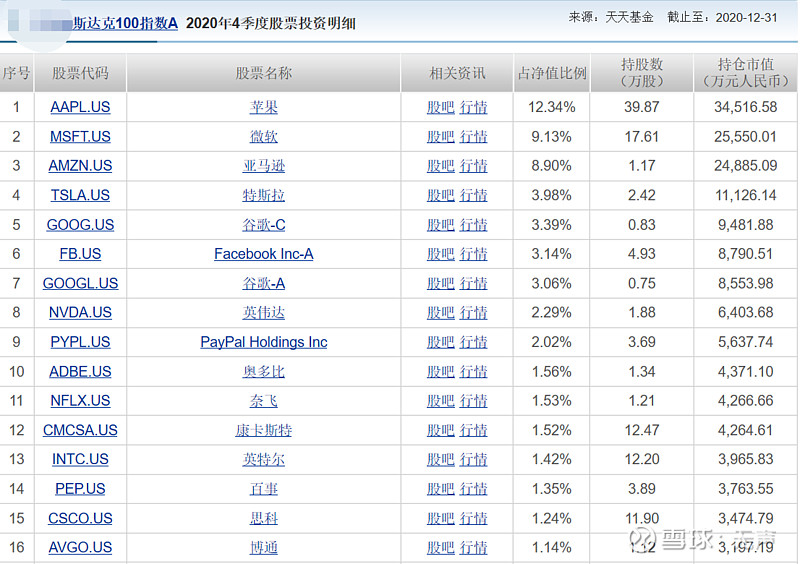Open the 亚马逊 stock name link
The image size is (800, 564).
point(264,166)
